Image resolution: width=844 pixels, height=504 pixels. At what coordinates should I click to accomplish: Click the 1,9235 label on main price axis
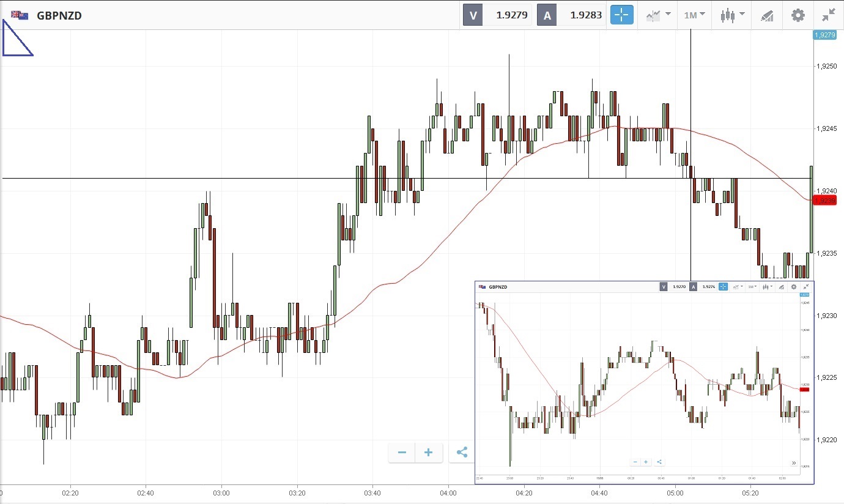coord(827,253)
